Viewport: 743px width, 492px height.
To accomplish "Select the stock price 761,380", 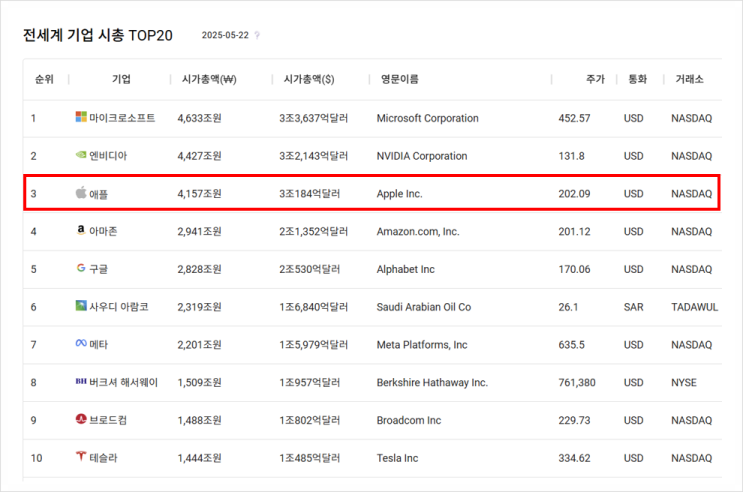I will pyautogui.click(x=577, y=383).
